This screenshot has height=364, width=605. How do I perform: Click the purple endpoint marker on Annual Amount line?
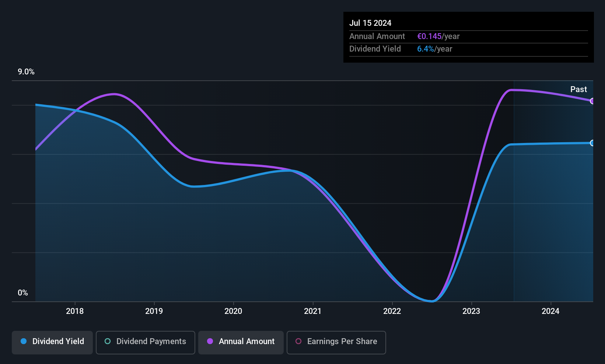coord(592,101)
